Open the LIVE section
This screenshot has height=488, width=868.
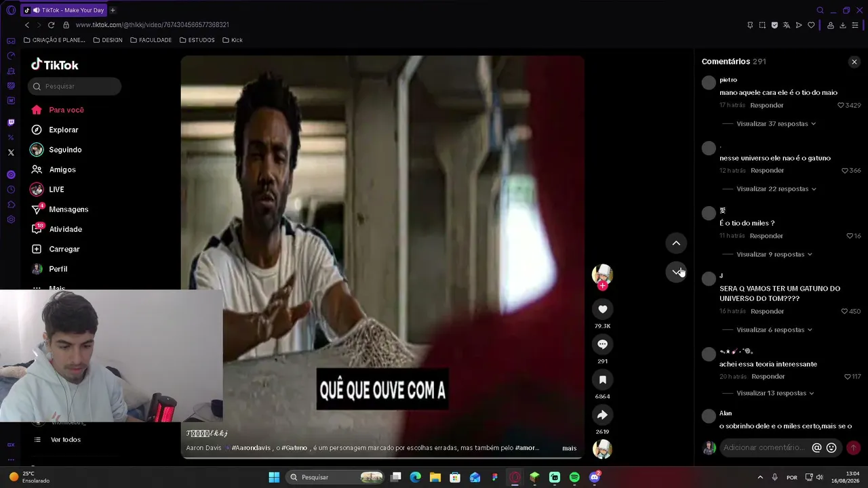pyautogui.click(x=47, y=189)
